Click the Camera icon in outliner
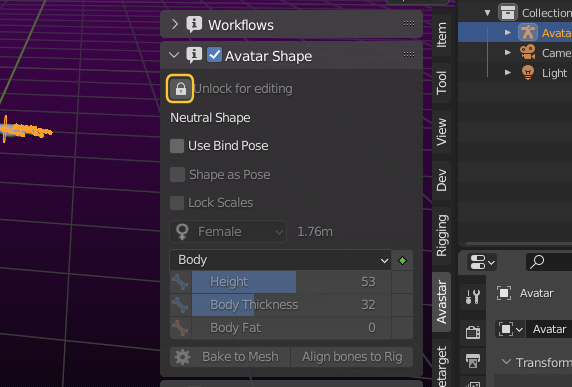The image size is (572, 387). coord(527,53)
